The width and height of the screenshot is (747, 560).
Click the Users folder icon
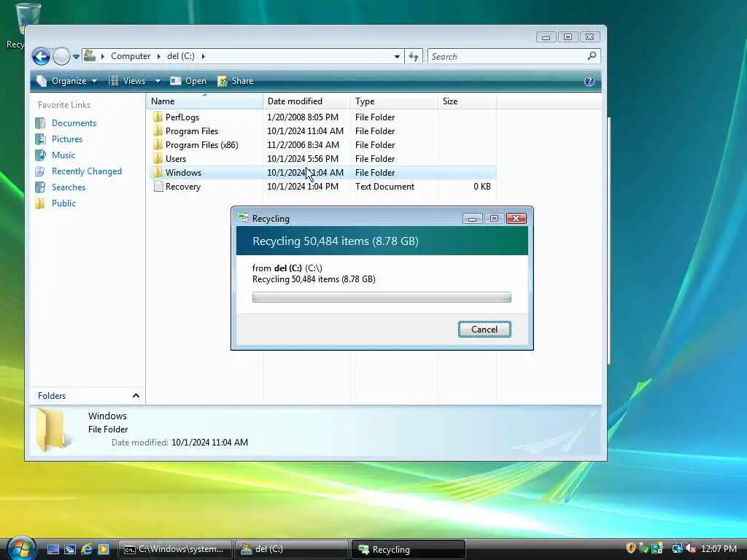pos(158,158)
